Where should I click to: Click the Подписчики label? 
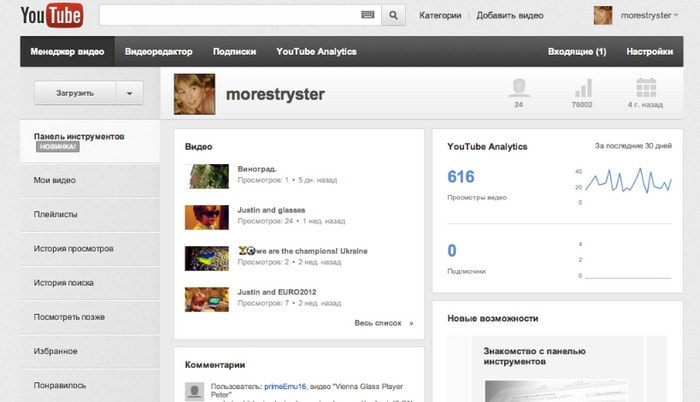point(467,271)
